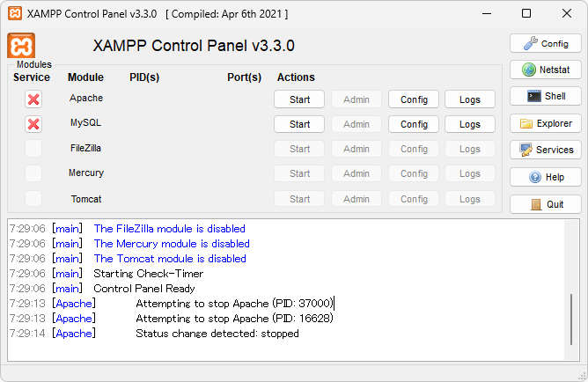Quit XAMPP via the door icon
Image resolution: width=588 pixels, height=382 pixels.
tap(535, 204)
